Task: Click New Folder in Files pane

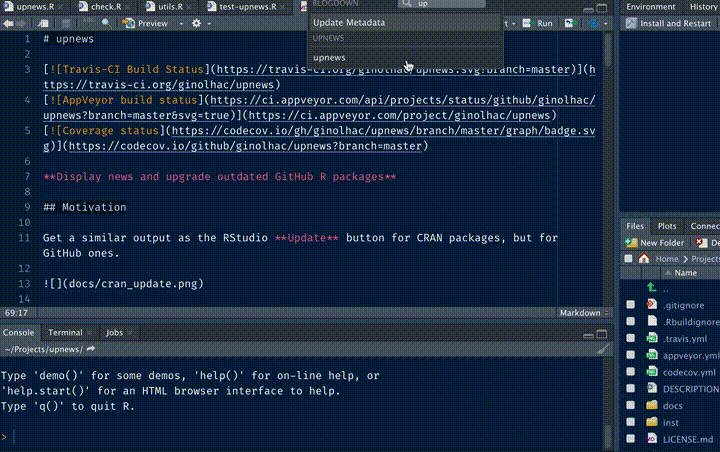Action: click(x=655, y=243)
